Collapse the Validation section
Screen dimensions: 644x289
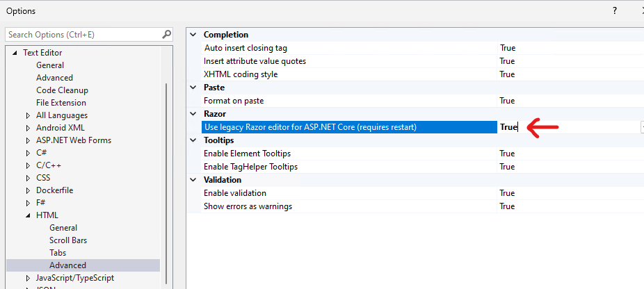[x=194, y=180]
